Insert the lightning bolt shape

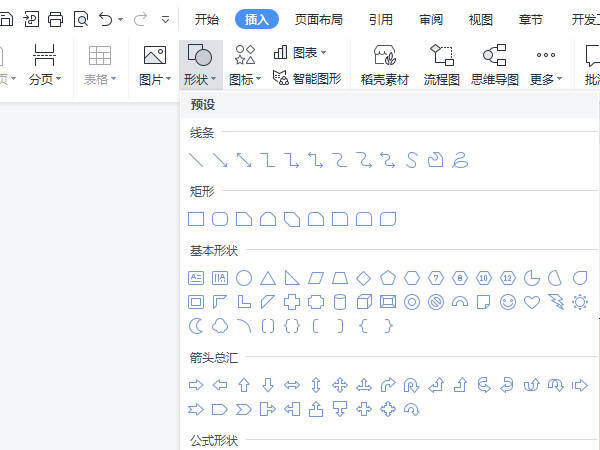[x=556, y=302]
